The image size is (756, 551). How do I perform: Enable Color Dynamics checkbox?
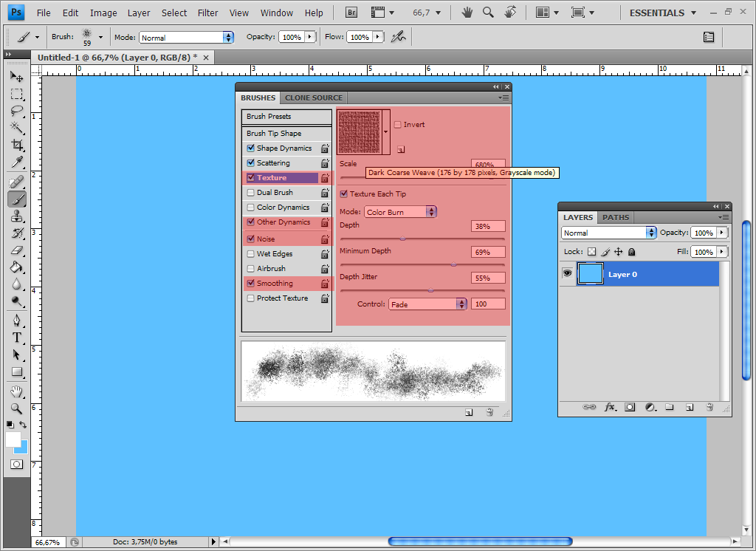[x=250, y=208]
